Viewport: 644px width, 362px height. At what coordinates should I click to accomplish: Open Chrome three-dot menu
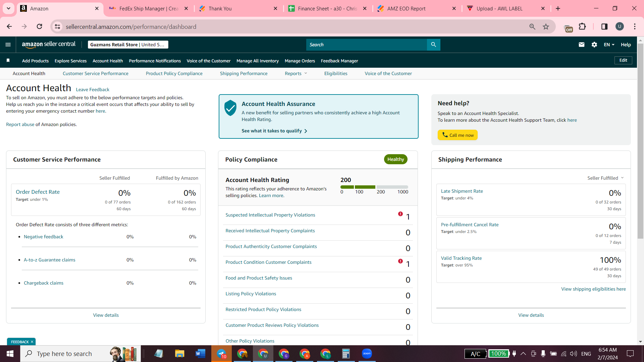pyautogui.click(x=635, y=26)
